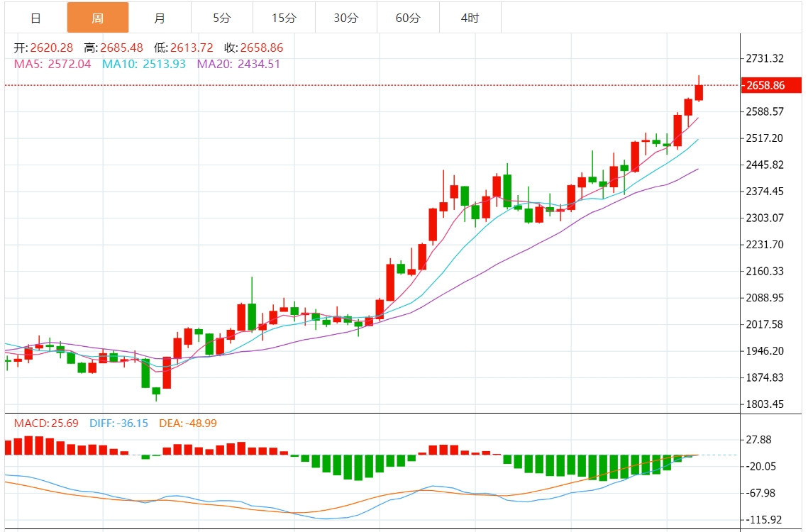Choose the 30分 timeframe tab
This screenshot has width=808, height=532.
[345, 18]
